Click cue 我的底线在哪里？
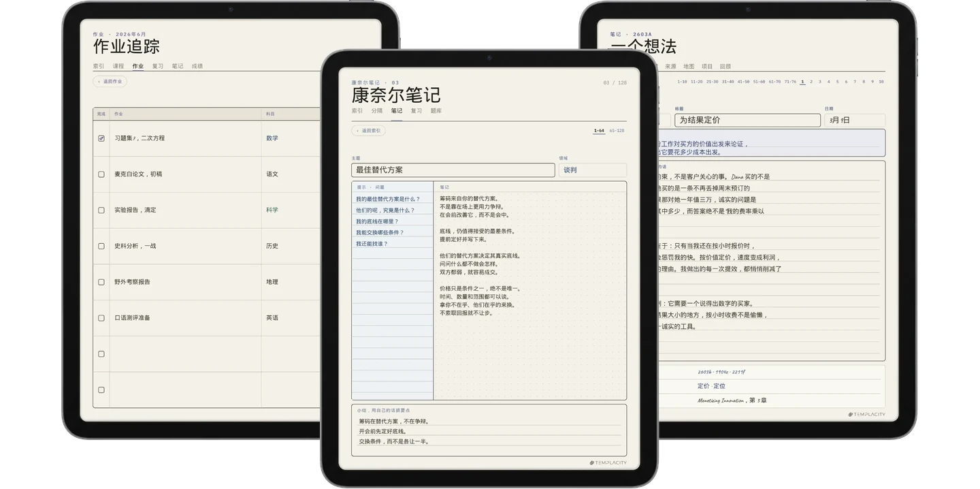The image size is (980, 489). point(377,221)
